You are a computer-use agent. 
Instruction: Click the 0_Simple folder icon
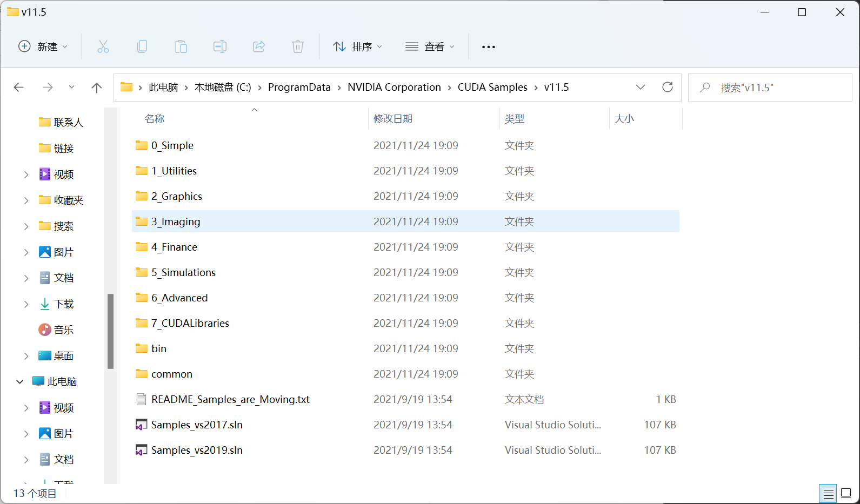click(x=142, y=145)
